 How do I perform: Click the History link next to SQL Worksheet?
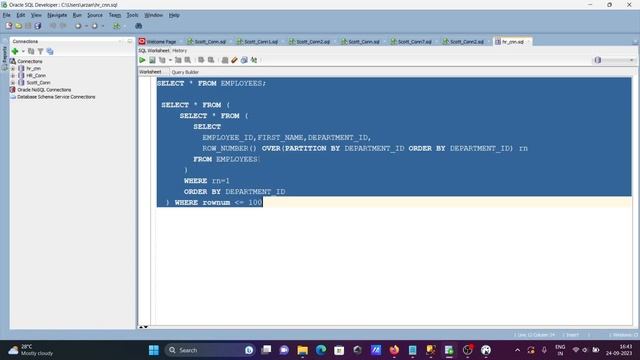179,51
